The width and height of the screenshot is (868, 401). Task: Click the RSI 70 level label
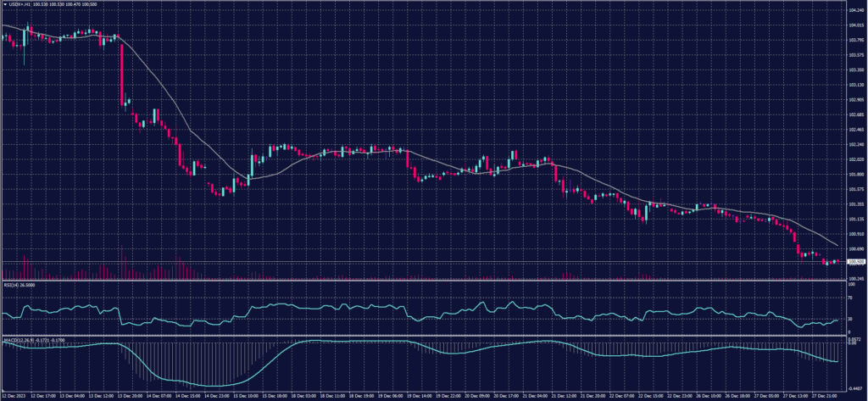[x=850, y=298]
